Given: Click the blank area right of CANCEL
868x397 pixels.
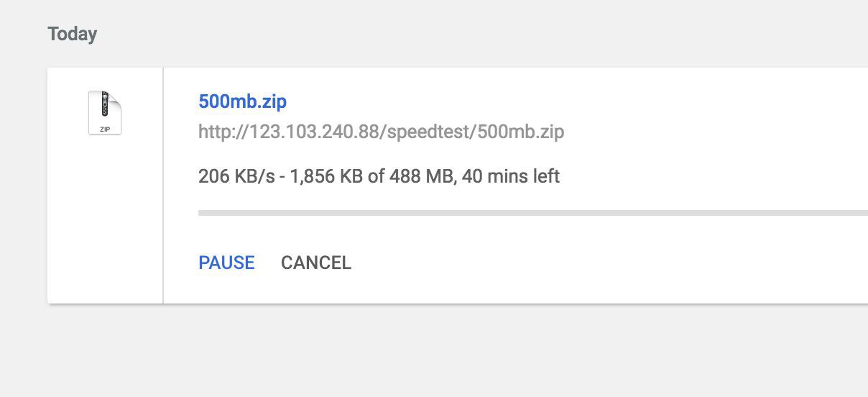Looking at the screenshot, I should (x=575, y=263).
